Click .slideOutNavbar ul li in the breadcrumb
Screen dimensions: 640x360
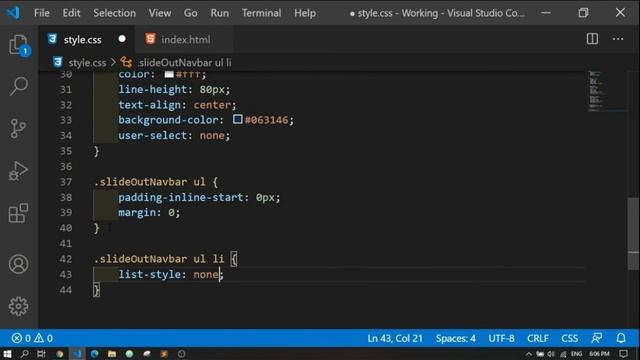[184, 62]
